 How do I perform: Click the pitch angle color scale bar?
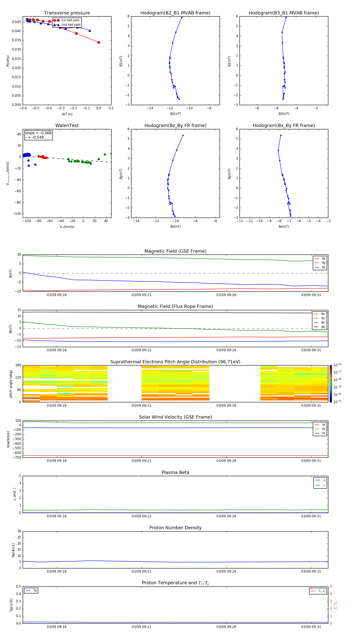pyautogui.click(x=331, y=384)
